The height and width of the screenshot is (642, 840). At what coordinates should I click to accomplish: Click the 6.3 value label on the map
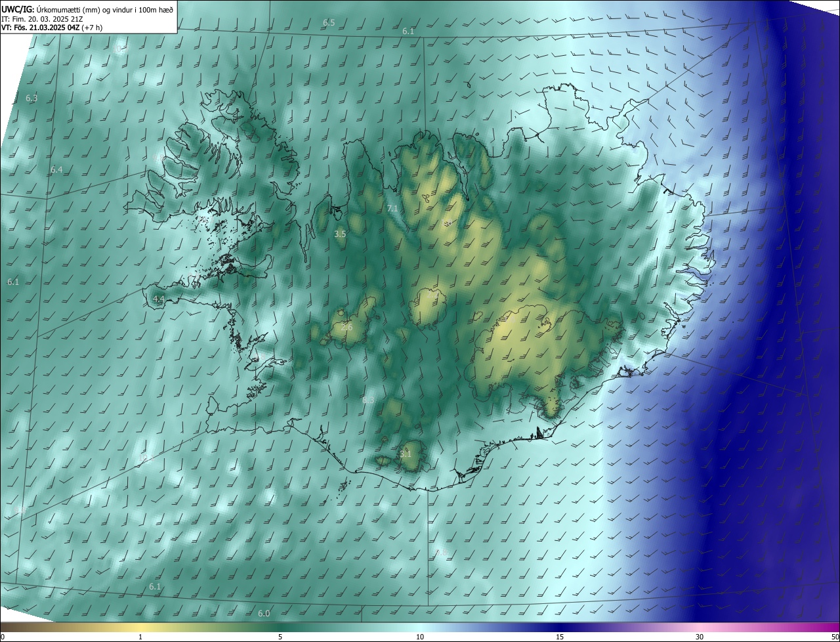coord(31,98)
